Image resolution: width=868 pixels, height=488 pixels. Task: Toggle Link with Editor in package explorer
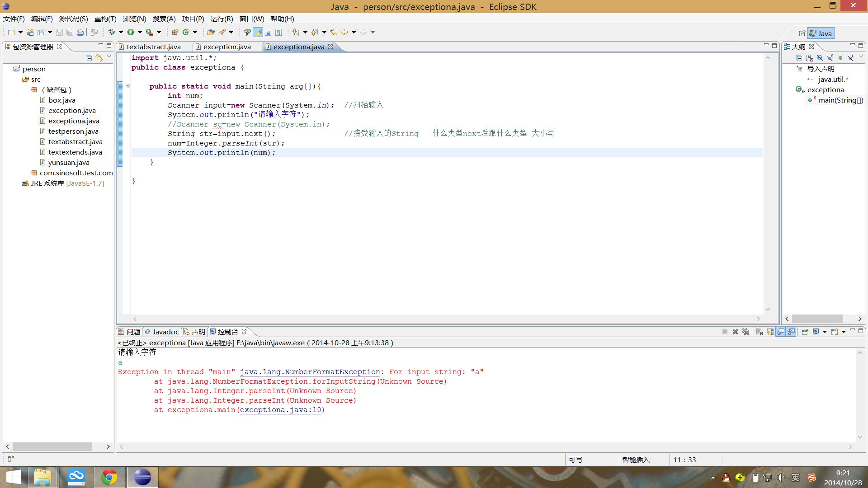click(99, 58)
